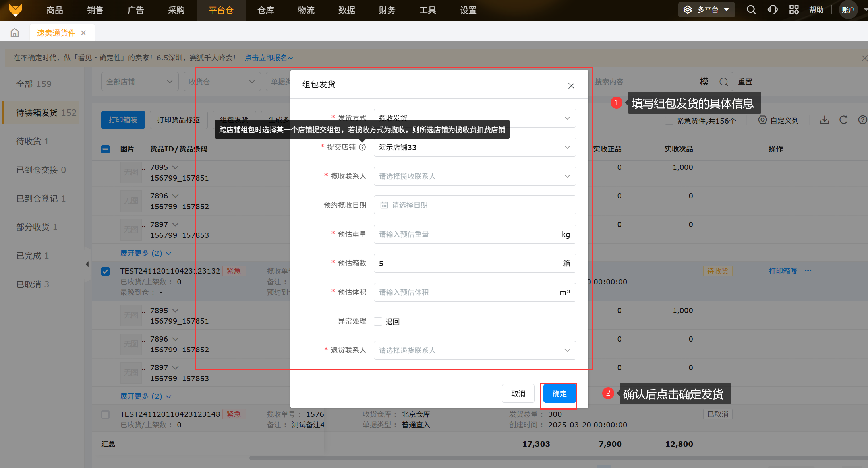Click the 取消 button in dialog
The height and width of the screenshot is (468, 868).
(x=518, y=394)
